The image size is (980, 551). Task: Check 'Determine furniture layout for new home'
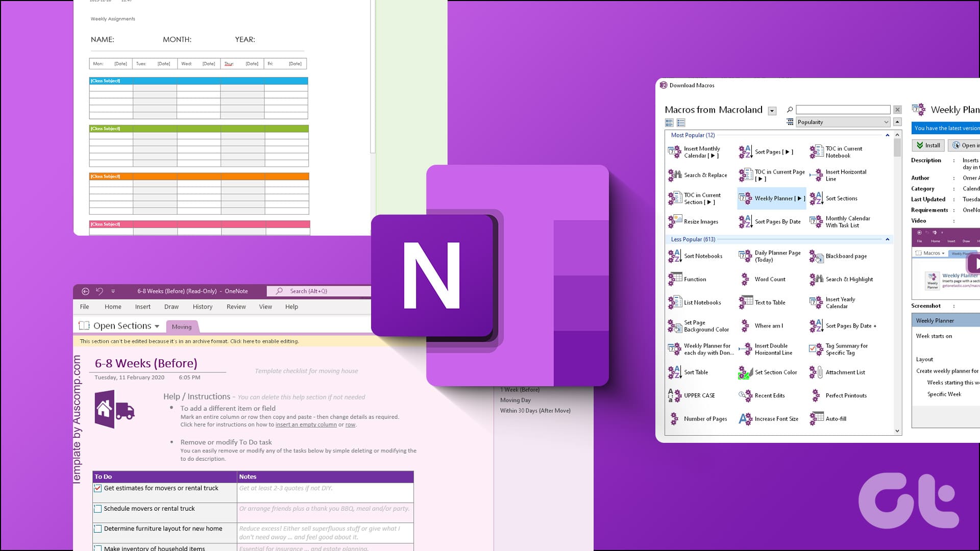(x=97, y=529)
